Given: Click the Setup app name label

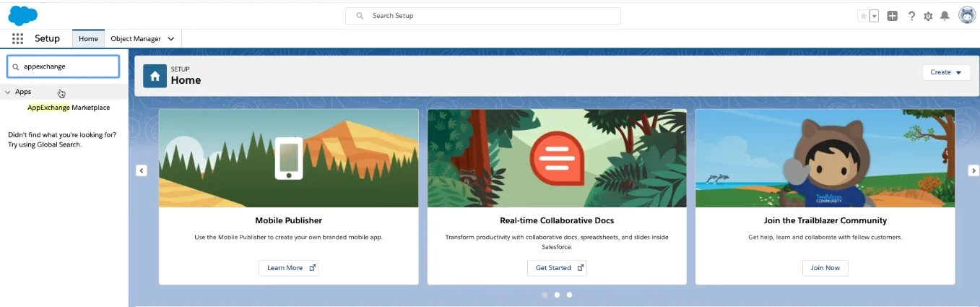Looking at the screenshot, I should pyautogui.click(x=48, y=38).
